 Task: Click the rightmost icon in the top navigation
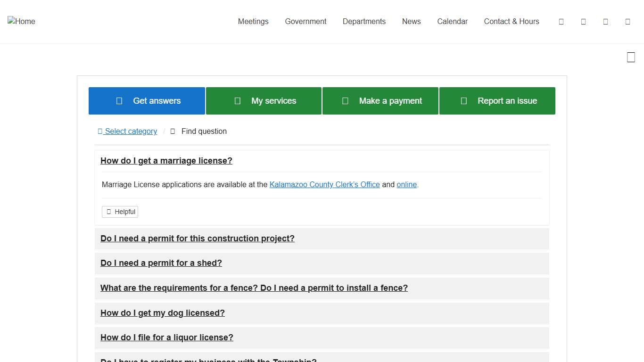[x=627, y=22]
